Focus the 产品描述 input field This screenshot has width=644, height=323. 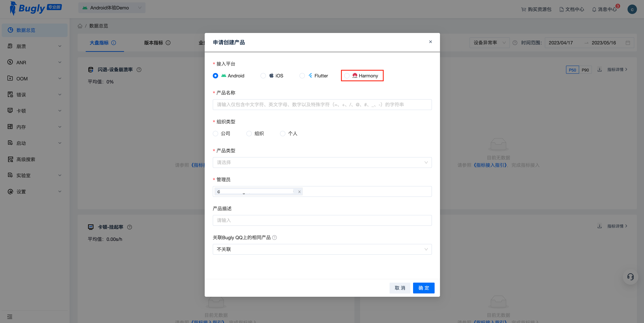tap(322, 220)
